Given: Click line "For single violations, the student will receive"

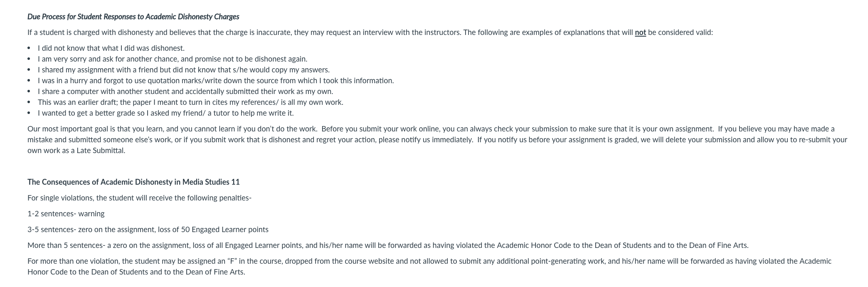Looking at the screenshot, I should pos(139,198).
